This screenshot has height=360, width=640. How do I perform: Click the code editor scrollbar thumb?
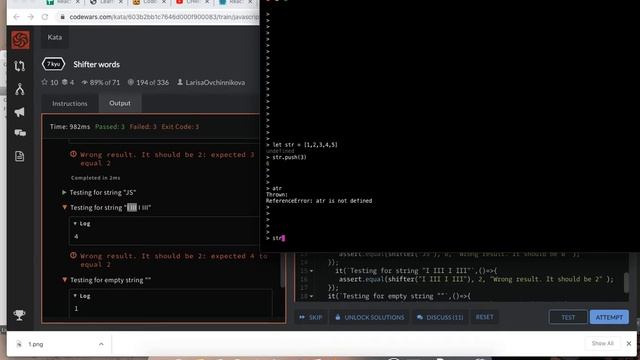click(627, 282)
